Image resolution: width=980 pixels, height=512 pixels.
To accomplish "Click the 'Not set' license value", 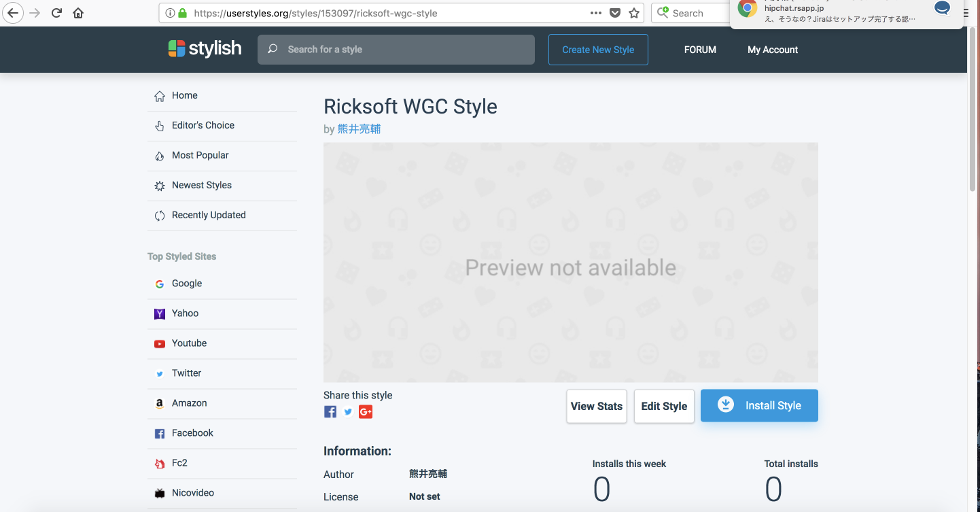I will coord(425,496).
